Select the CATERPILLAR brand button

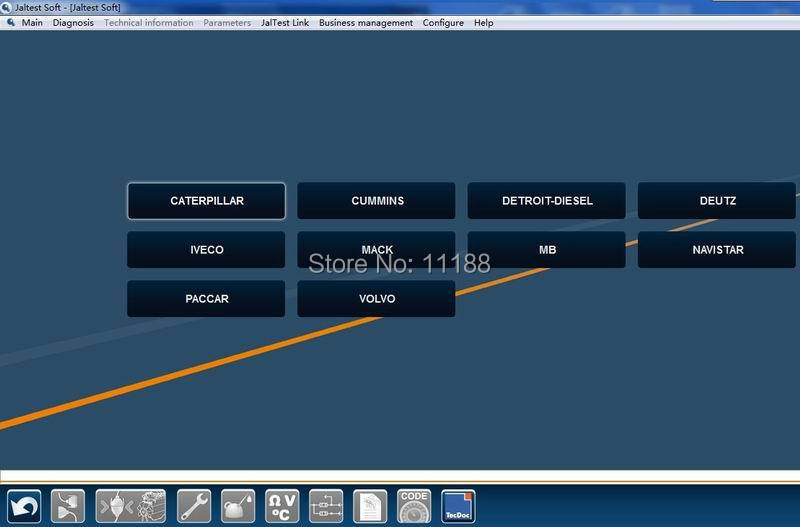(206, 200)
